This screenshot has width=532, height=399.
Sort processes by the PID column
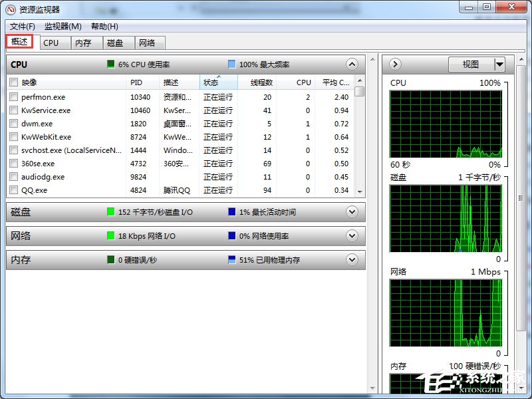coord(138,82)
